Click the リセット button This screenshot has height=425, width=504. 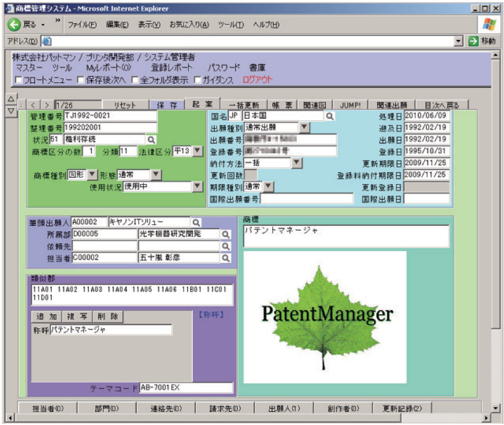[125, 105]
